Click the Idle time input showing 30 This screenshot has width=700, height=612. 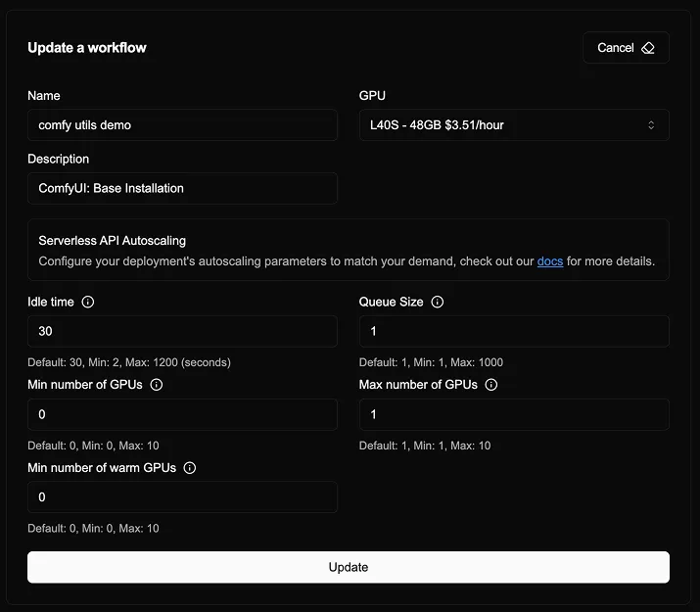[182, 332]
